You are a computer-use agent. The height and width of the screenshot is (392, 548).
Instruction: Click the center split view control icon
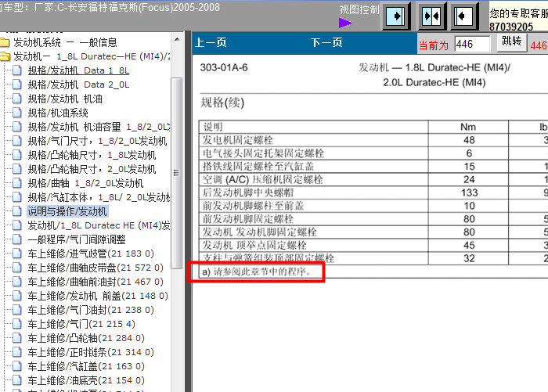tap(431, 16)
